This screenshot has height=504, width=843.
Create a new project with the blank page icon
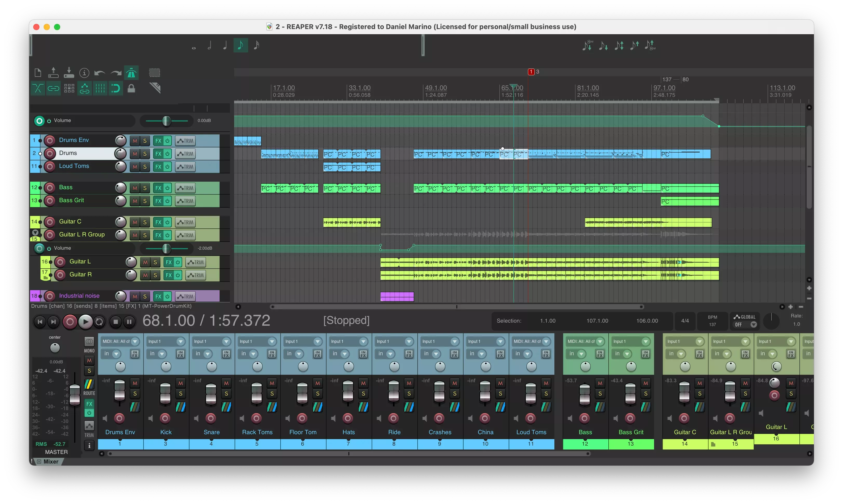(38, 73)
